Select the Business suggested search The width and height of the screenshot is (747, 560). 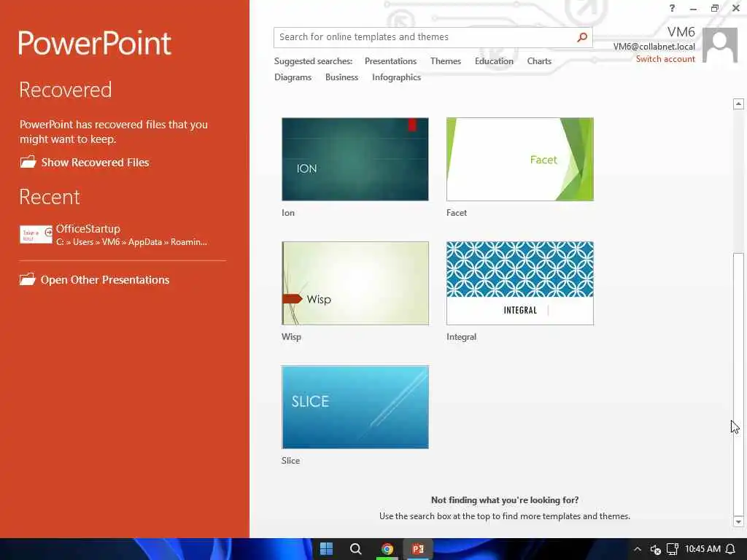pyautogui.click(x=341, y=77)
